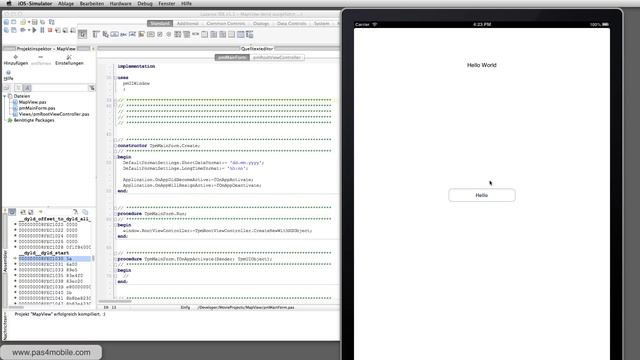Open the dropdown arrow beside the Run mode icon
The height and width of the screenshot is (360, 640).
(29, 30)
